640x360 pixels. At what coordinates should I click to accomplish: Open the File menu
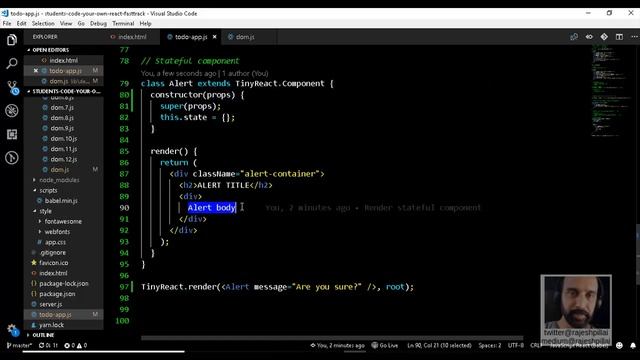click(7, 24)
